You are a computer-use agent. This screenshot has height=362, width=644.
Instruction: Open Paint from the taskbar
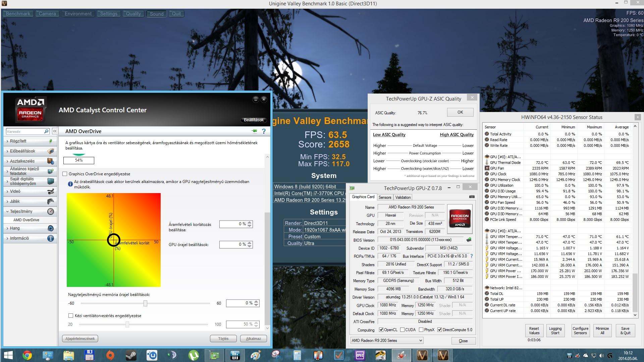click(256, 355)
